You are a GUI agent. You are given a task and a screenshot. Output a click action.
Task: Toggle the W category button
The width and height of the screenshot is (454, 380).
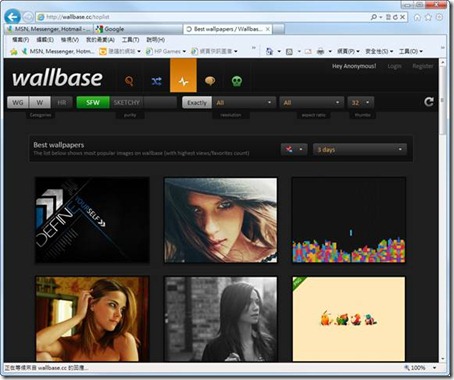pos(40,102)
